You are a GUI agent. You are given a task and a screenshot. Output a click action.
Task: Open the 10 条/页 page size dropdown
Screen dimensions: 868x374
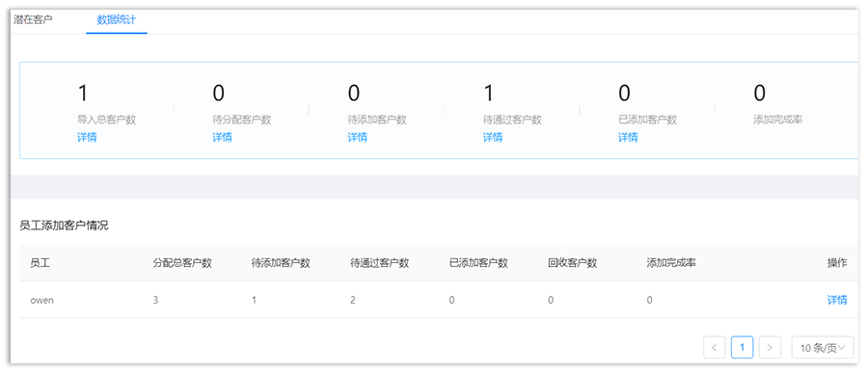click(823, 347)
